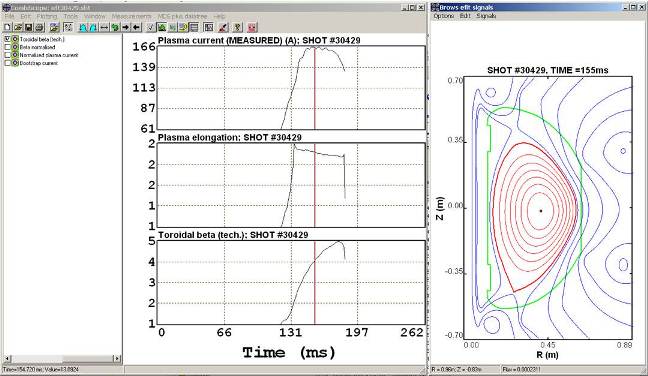The width and height of the screenshot is (648, 376).
Task: Click the paintbrush toolbar icon
Action: point(223,27)
